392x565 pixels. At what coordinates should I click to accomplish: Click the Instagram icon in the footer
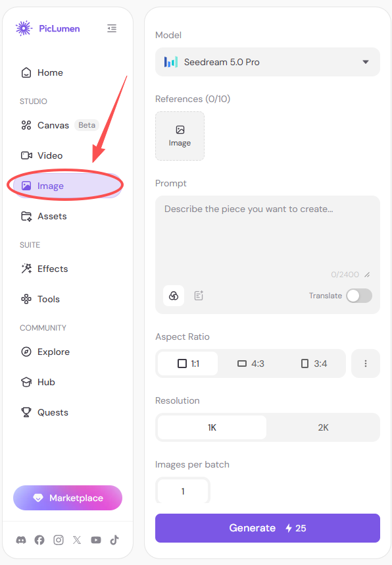tap(59, 540)
